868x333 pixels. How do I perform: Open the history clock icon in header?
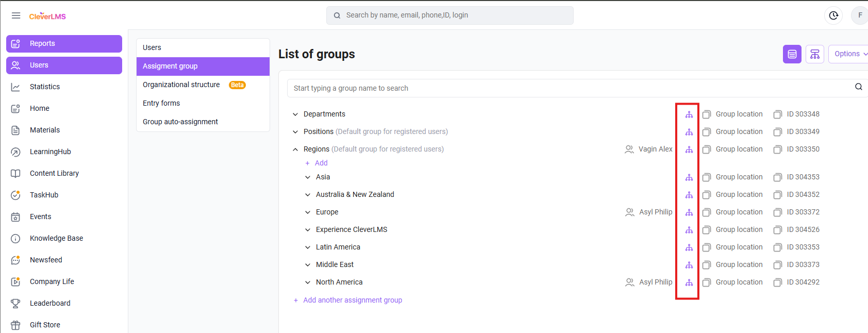click(833, 15)
